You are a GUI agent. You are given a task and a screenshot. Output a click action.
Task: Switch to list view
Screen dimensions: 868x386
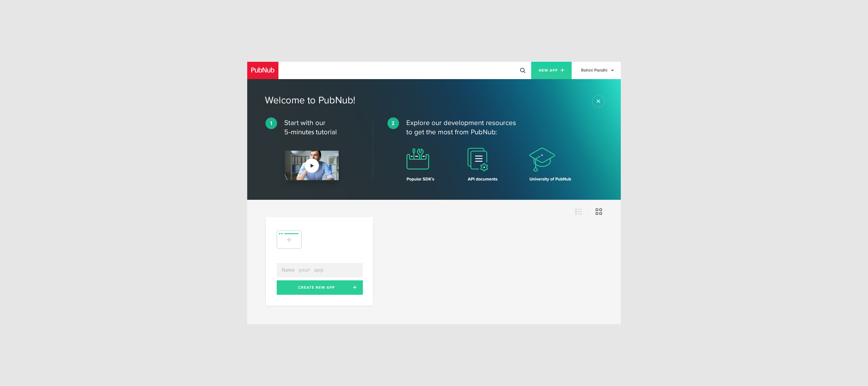(578, 212)
